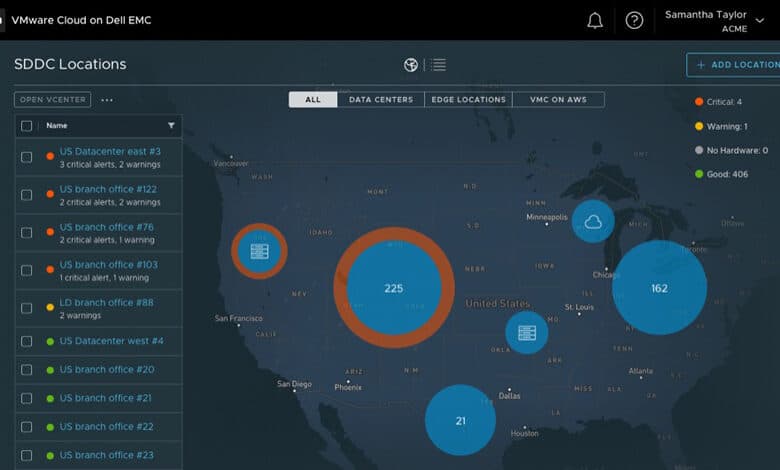The height and width of the screenshot is (470, 780).
Task: Select the Edge Locations tab
Action: [469, 99]
